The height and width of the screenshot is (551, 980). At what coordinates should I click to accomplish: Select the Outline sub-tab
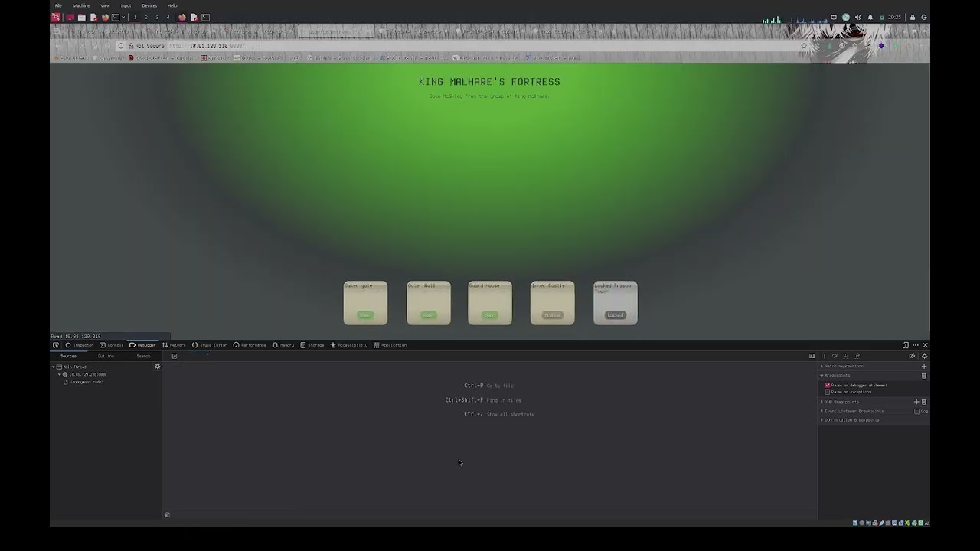(106, 356)
